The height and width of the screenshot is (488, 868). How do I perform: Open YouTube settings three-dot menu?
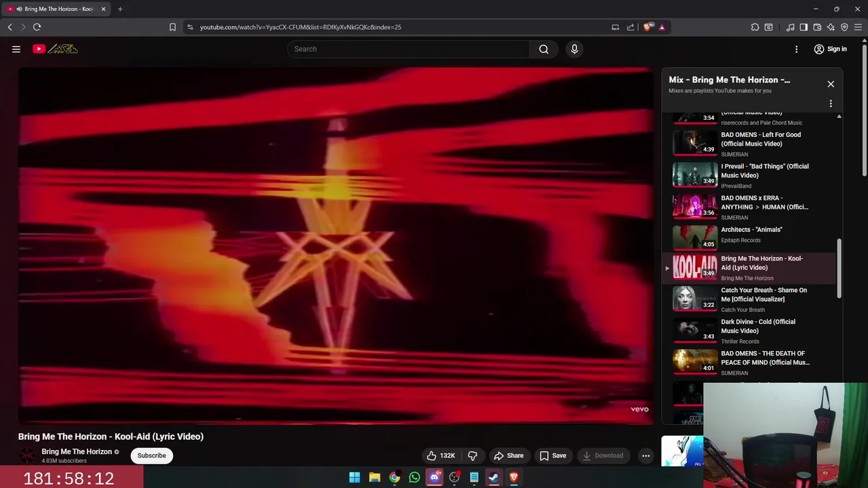click(x=797, y=49)
